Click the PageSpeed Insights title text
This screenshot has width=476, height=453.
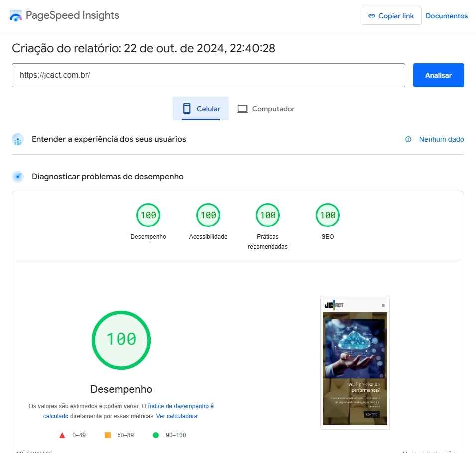pyautogui.click(x=72, y=15)
